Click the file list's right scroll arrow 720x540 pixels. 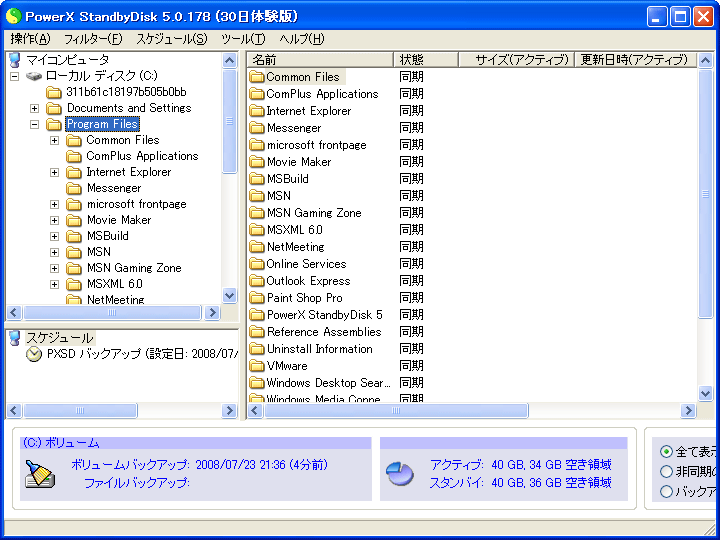click(688, 411)
